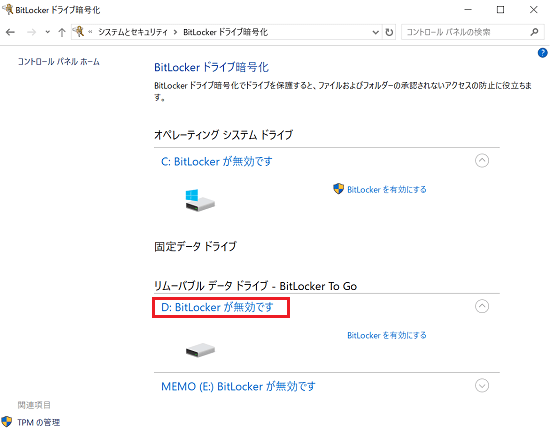The width and height of the screenshot is (550, 433).
Task: Click the forward navigation arrow
Action: [32, 32]
